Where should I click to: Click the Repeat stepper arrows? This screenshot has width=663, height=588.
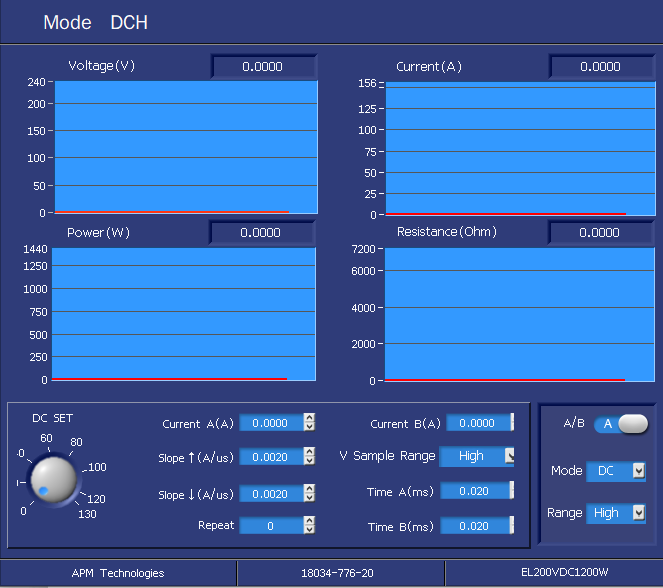point(309,525)
